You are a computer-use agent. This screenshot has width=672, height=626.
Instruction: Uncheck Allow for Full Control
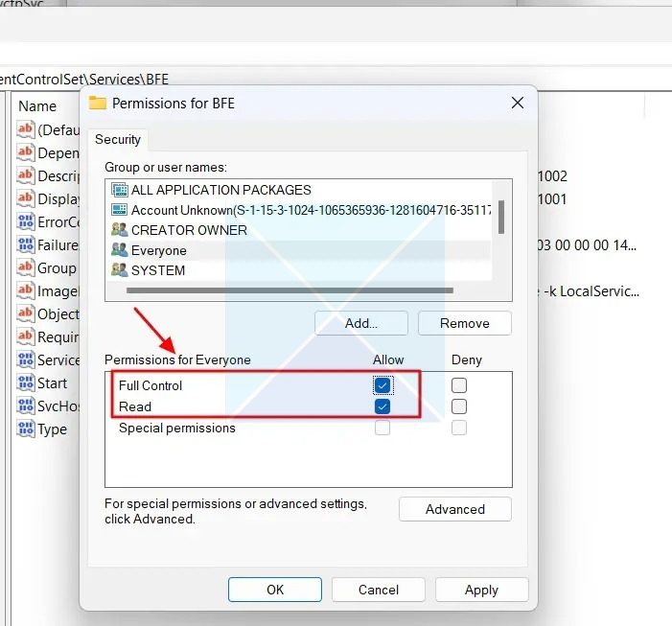(382, 385)
